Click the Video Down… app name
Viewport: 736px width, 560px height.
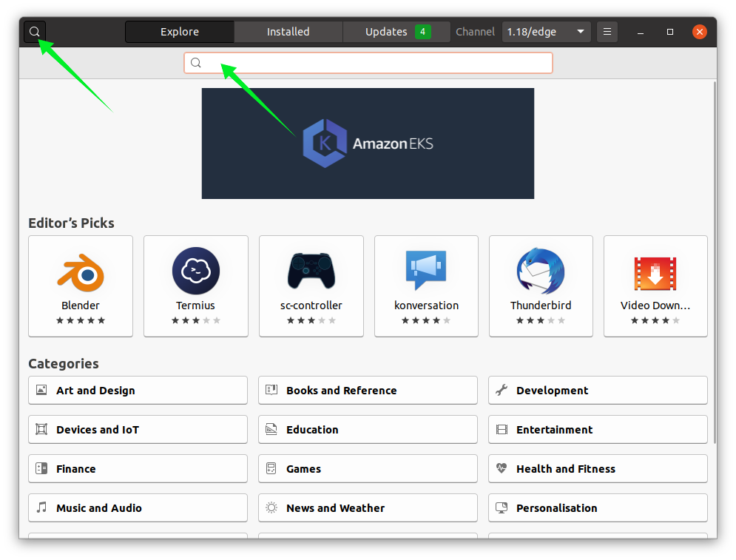(x=655, y=306)
